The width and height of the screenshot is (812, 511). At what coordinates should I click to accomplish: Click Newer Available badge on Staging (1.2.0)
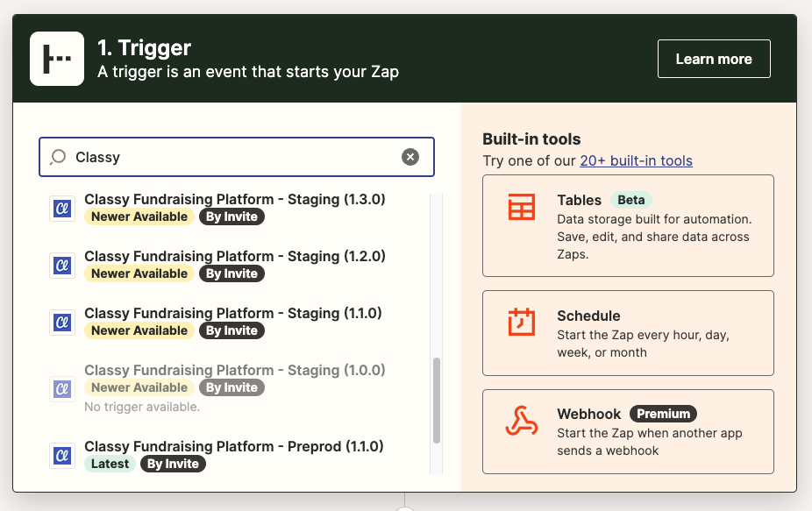139,273
